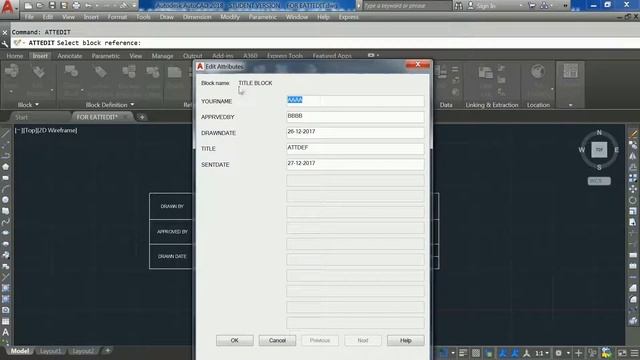640x360 pixels.
Task: Click Help in Edit Attributes dialog
Action: pyautogui.click(x=405, y=340)
